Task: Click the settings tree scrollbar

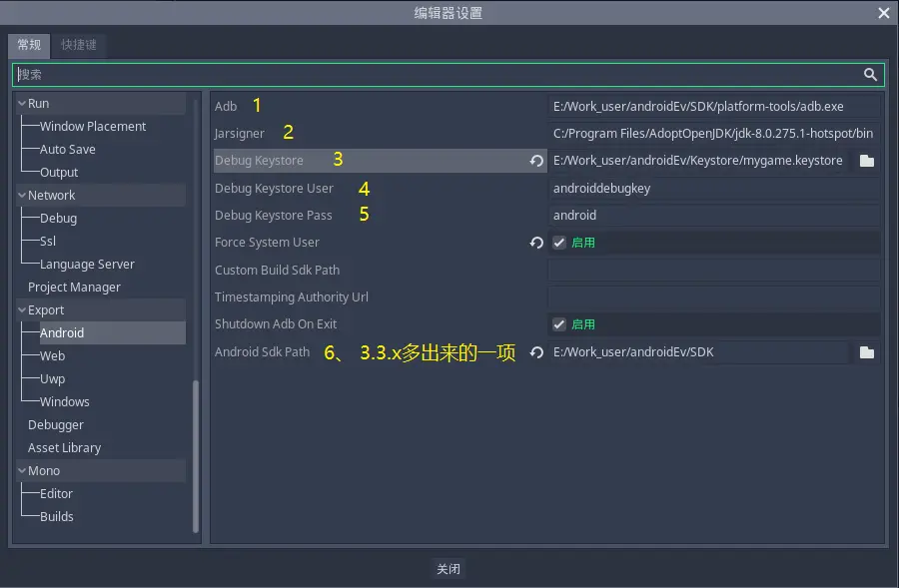Action: [196, 456]
